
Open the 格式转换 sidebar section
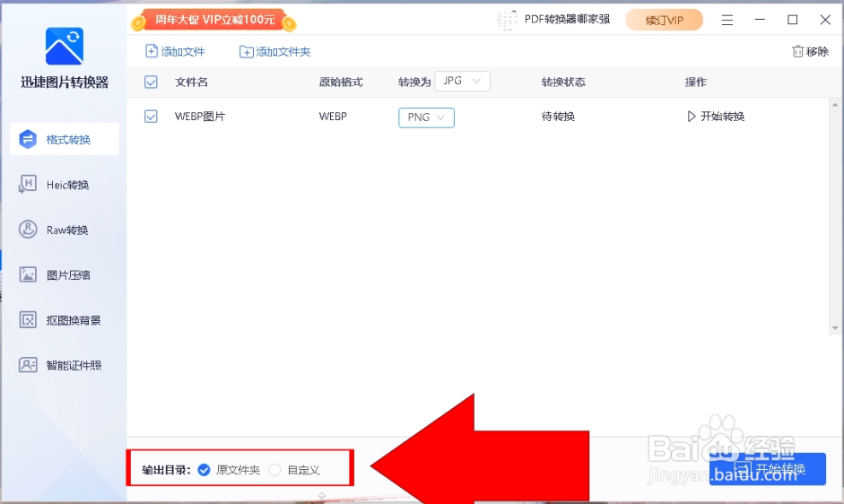65,140
